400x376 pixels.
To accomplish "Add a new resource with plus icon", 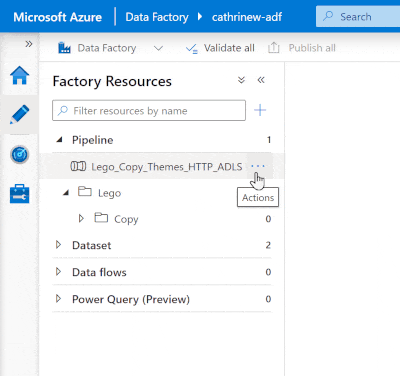I will tap(260, 110).
